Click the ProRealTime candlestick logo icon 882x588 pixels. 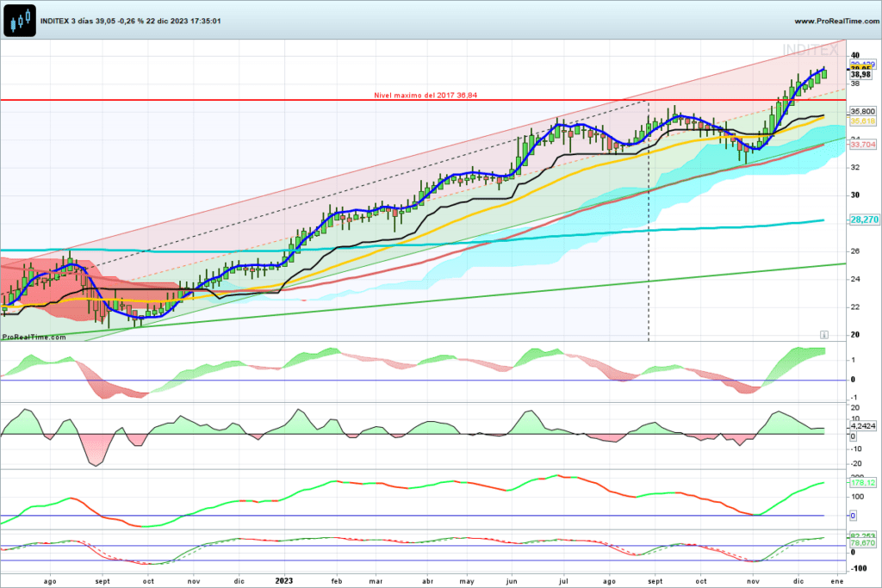click(x=20, y=21)
